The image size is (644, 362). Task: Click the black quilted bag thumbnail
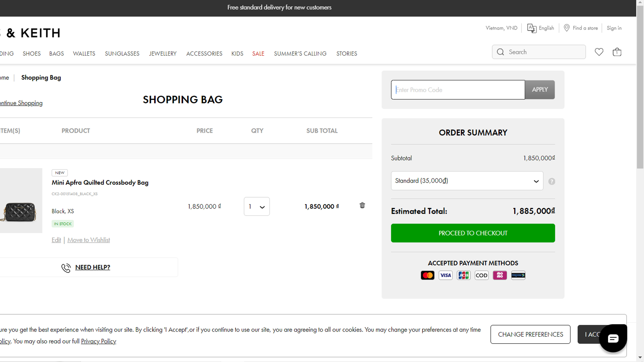pos(21,200)
